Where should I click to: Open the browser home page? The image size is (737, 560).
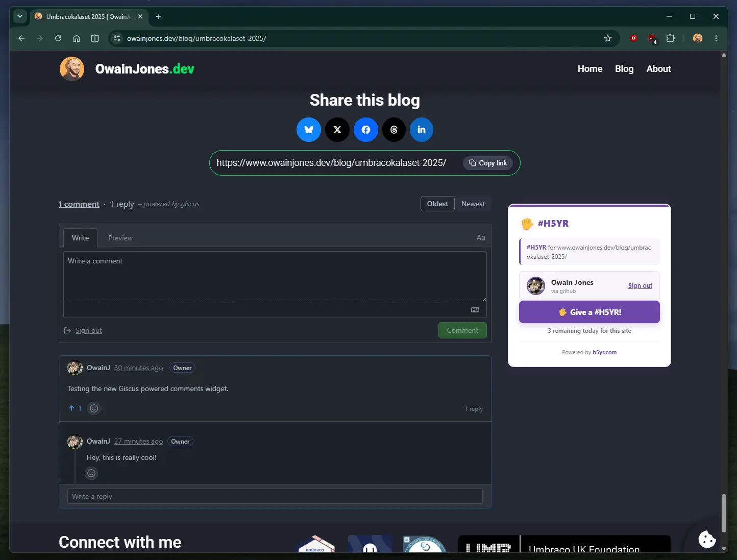[x=77, y=38]
